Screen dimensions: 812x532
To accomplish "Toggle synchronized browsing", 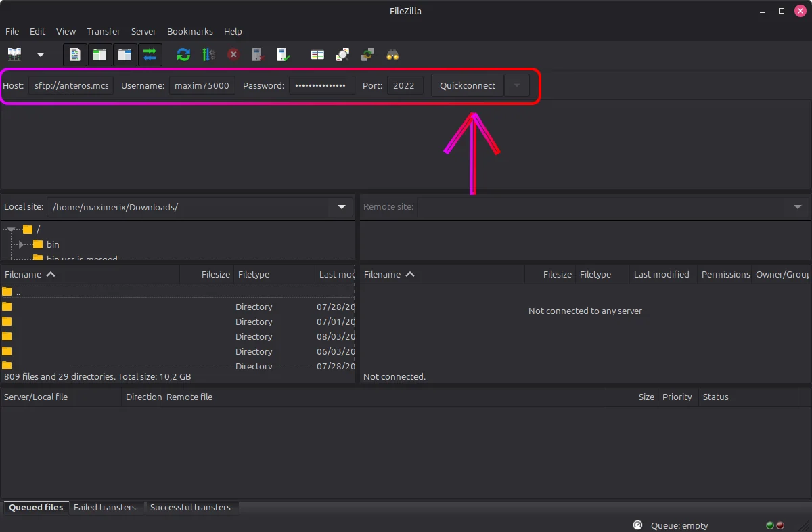I will [x=367, y=54].
